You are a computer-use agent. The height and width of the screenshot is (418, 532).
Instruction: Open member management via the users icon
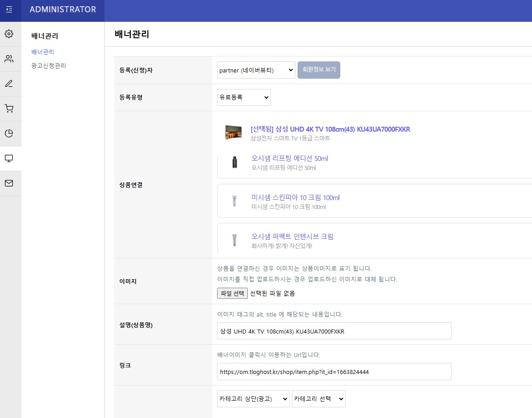click(x=9, y=59)
